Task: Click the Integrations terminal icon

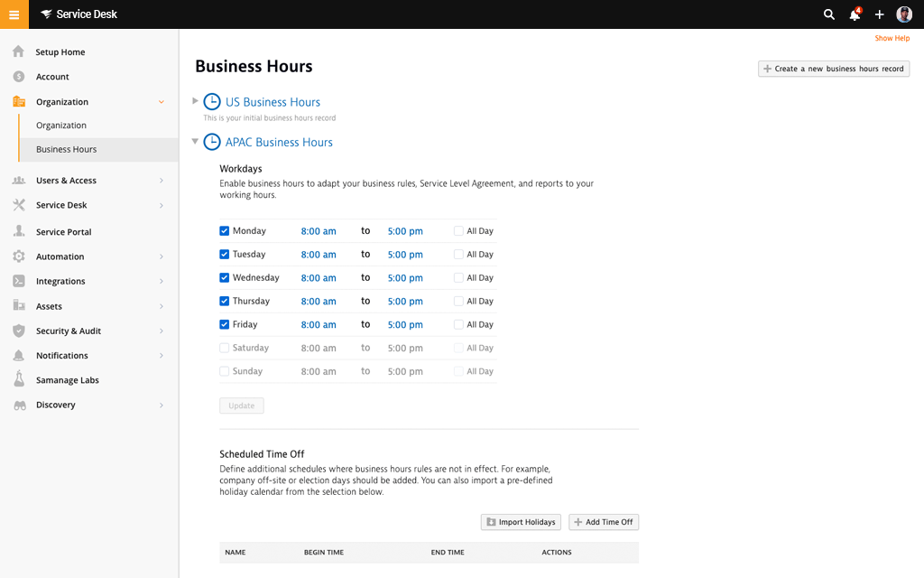Action: coord(19,281)
